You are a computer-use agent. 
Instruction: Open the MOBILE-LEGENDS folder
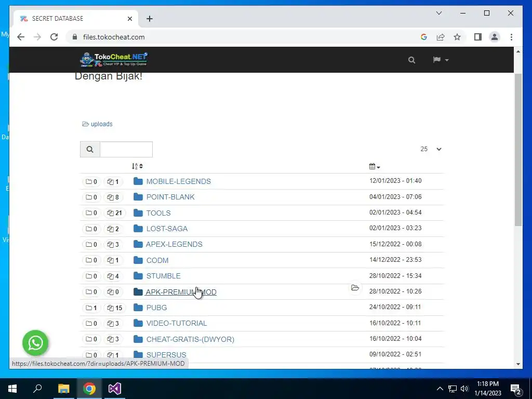tap(179, 181)
